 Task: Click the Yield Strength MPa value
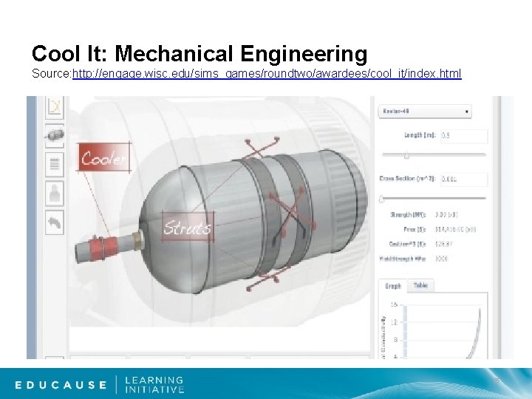pos(441,259)
